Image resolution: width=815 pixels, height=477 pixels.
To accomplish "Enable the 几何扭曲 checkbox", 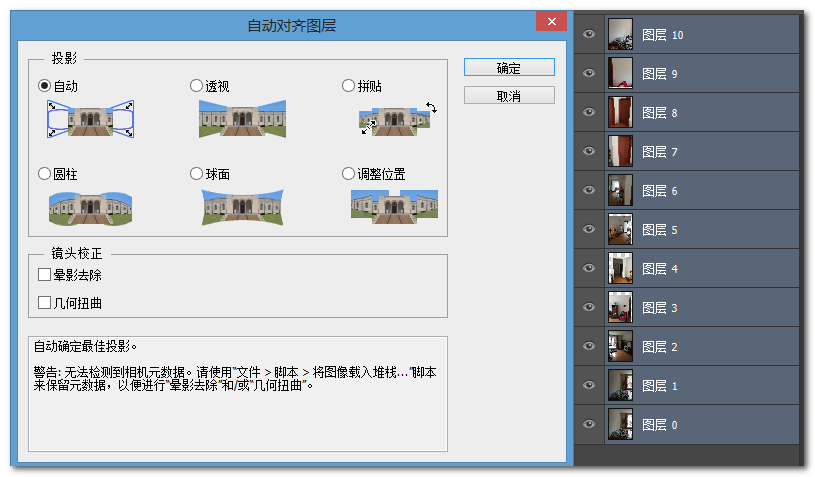I will (x=45, y=303).
